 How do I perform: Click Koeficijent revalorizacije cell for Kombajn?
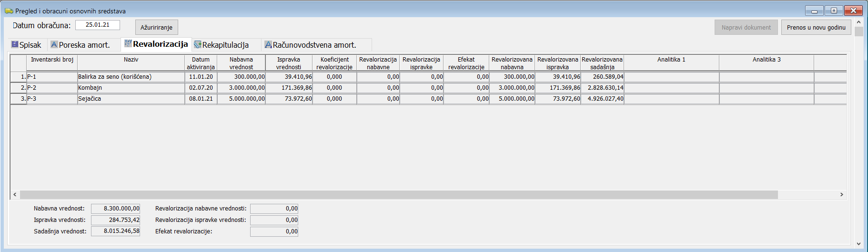coord(334,88)
